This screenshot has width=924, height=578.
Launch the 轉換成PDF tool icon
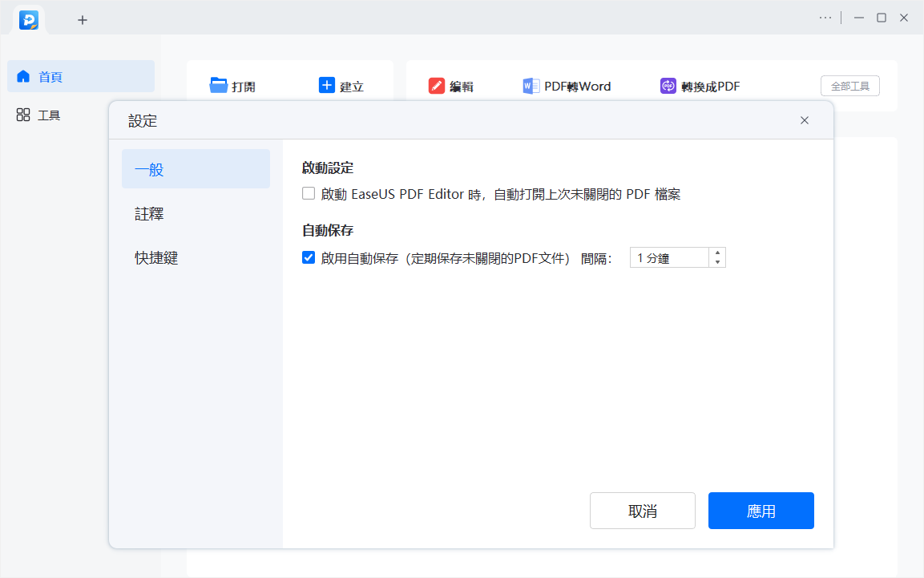point(668,85)
